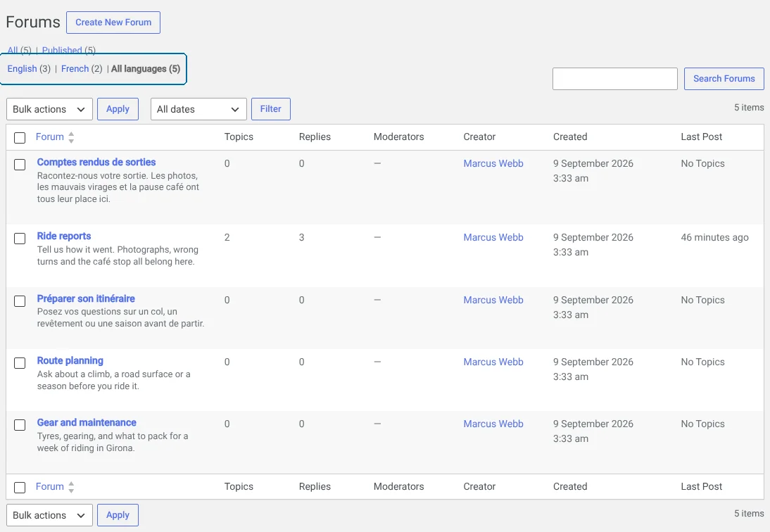Screen dimensions: 770x532
Task: Open the top Bulk actions dropdown
Action: 49,109
